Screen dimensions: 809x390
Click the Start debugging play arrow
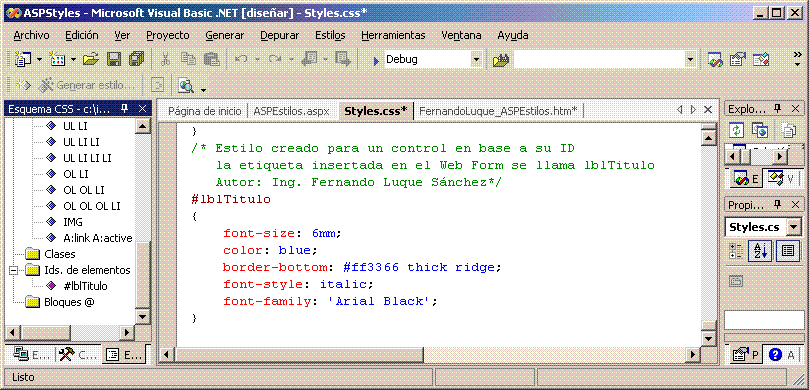376,60
